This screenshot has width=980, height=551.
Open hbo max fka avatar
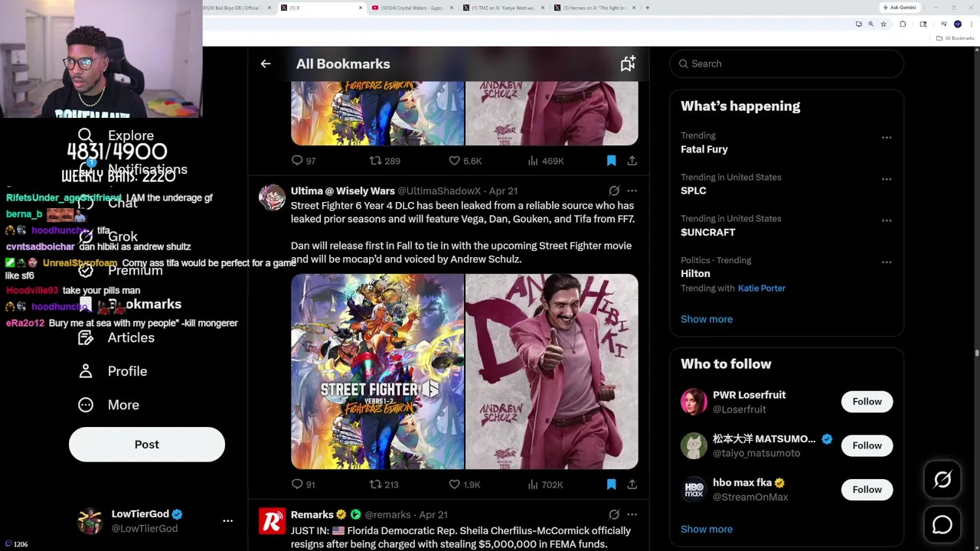(694, 490)
